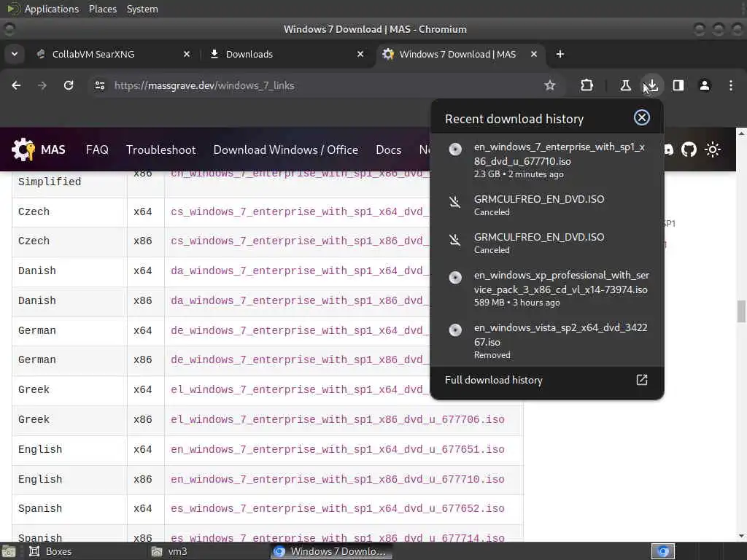Go back with the browser back arrow
This screenshot has width=747, height=560.
coord(16,85)
